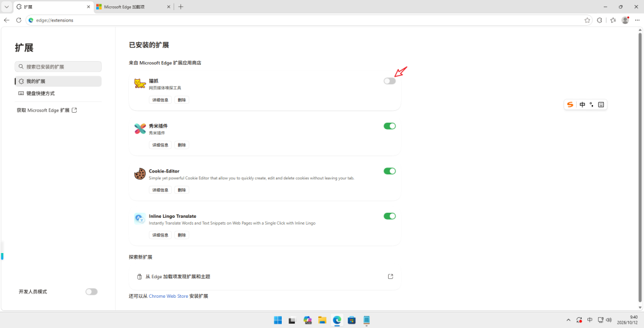This screenshot has height=328, width=644.
Task: Click the extension icon beside 我的扩展
Action: click(21, 81)
